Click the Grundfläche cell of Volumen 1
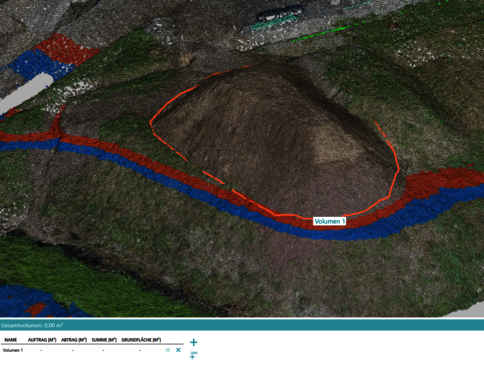The width and height of the screenshot is (484, 391). [140, 350]
